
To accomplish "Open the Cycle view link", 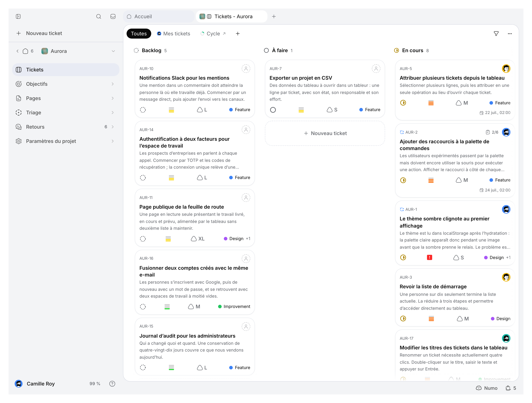I will [x=213, y=34].
